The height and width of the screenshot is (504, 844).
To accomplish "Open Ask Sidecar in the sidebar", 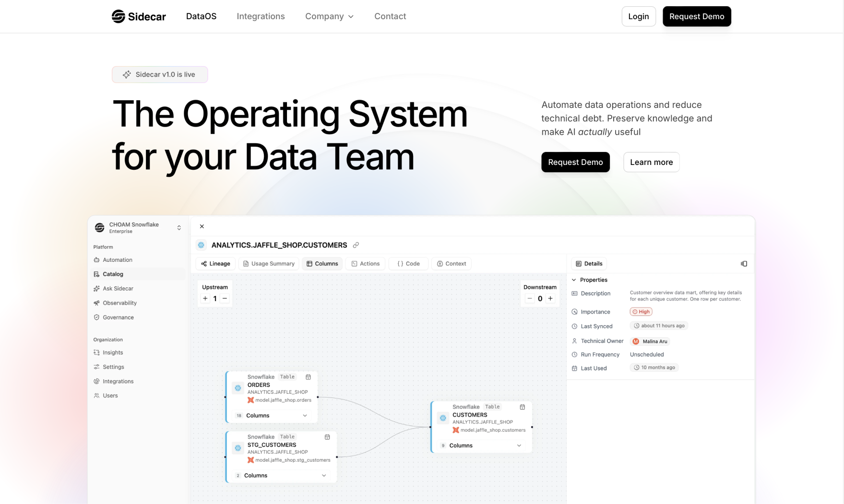I will (118, 289).
